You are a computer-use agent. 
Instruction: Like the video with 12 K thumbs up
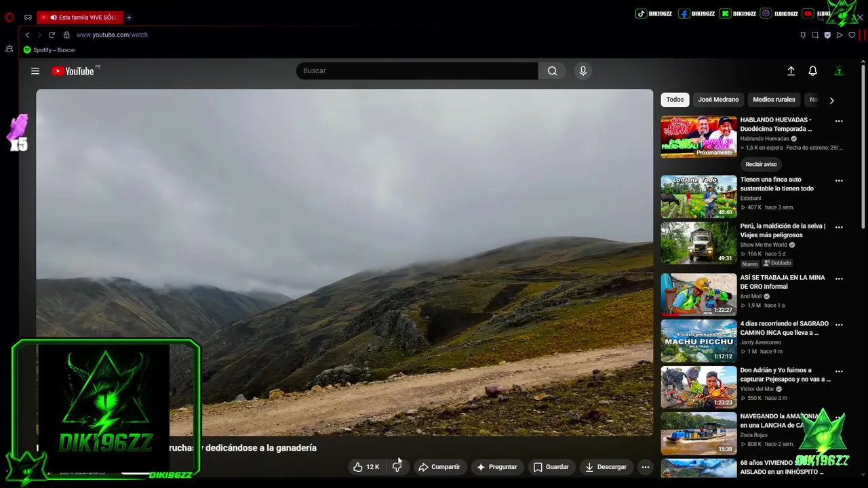click(x=366, y=467)
